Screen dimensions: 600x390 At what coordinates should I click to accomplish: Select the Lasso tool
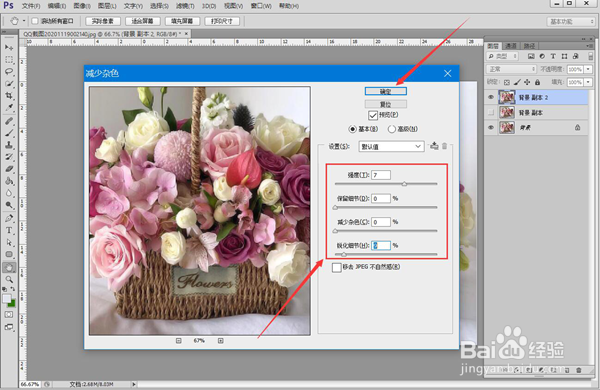click(9, 72)
